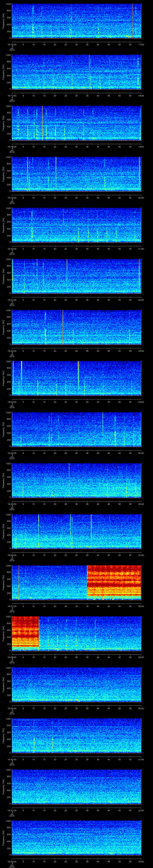Click the 26:00 end time label

pos(141,504)
